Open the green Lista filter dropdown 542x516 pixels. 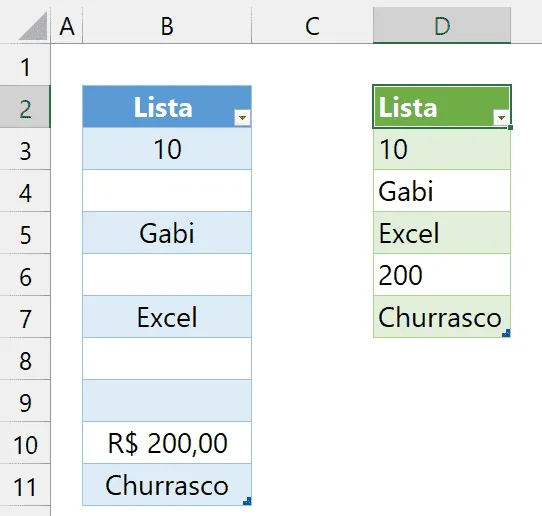tap(501, 118)
